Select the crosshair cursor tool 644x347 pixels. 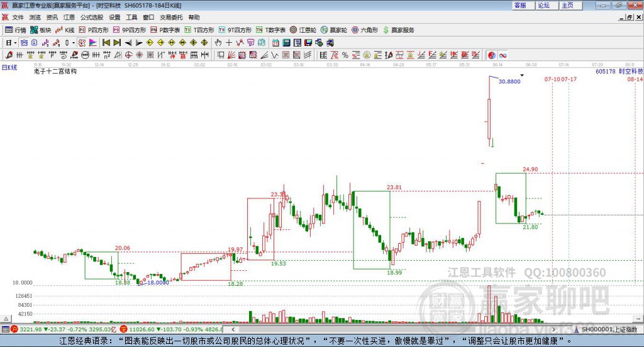pos(229,43)
